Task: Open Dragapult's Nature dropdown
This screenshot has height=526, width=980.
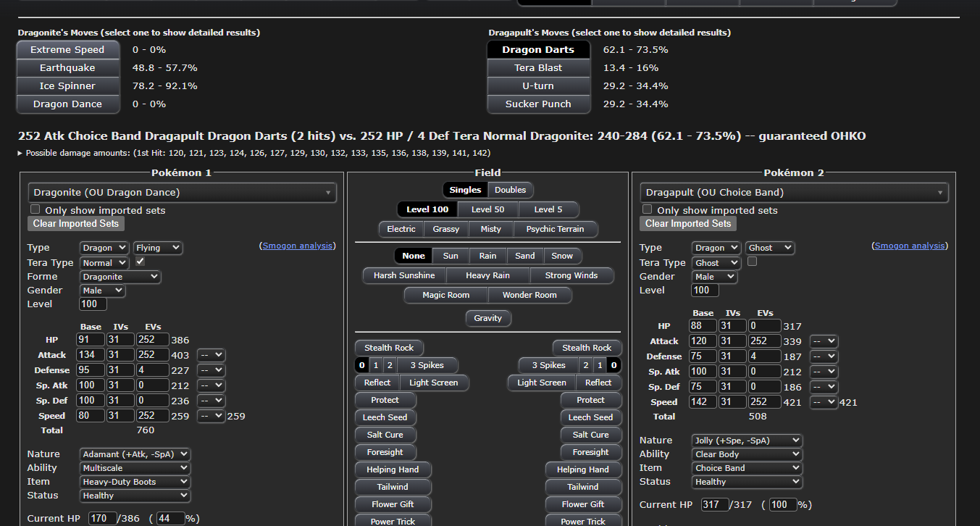Action: click(746, 441)
